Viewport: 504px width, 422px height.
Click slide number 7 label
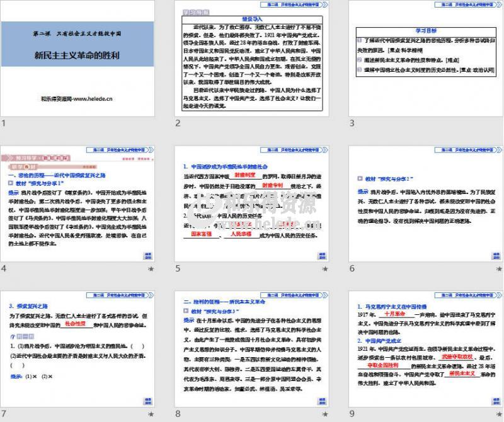(x=4, y=414)
